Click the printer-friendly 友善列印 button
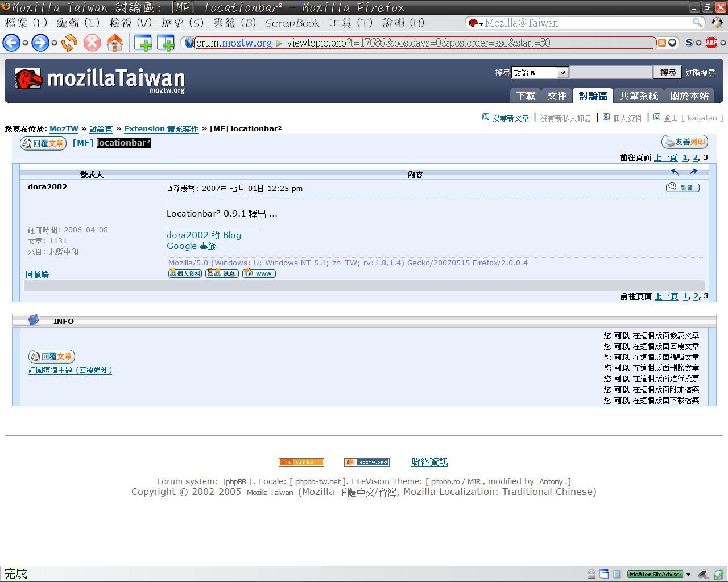Image resolution: width=728 pixels, height=582 pixels. [x=684, y=142]
